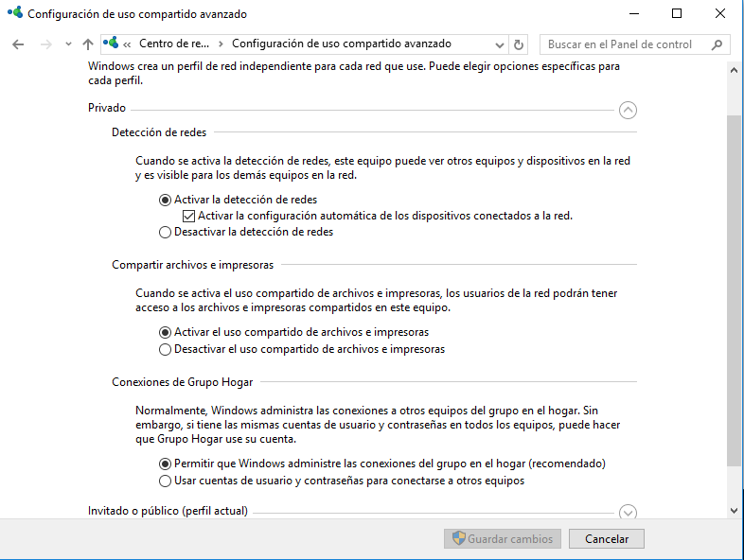This screenshot has width=744, height=560.
Task: Click the scrollbar down arrow
Action: point(734,511)
